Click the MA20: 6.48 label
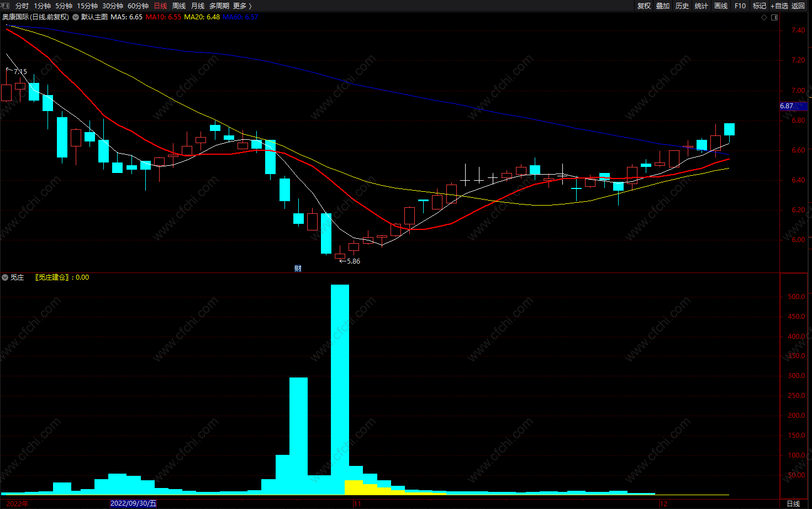 pyautogui.click(x=202, y=17)
